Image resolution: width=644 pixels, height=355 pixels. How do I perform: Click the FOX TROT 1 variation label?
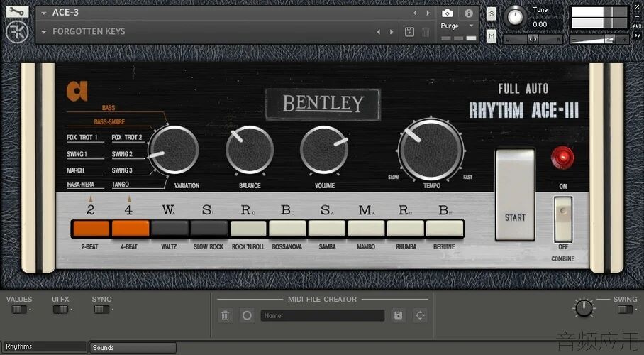82,138
